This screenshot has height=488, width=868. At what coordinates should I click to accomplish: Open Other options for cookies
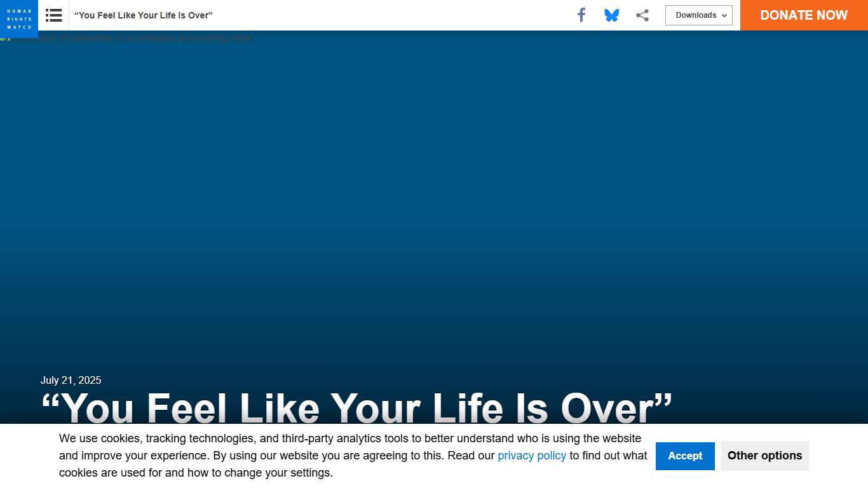764,456
